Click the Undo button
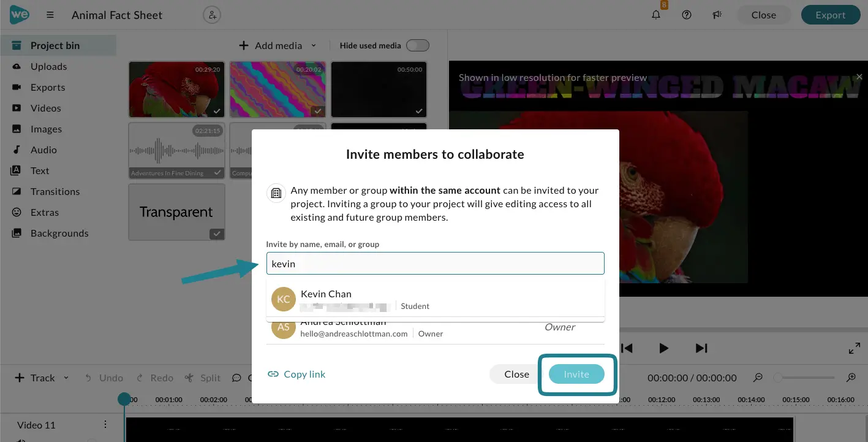The width and height of the screenshot is (868, 442). pos(104,378)
